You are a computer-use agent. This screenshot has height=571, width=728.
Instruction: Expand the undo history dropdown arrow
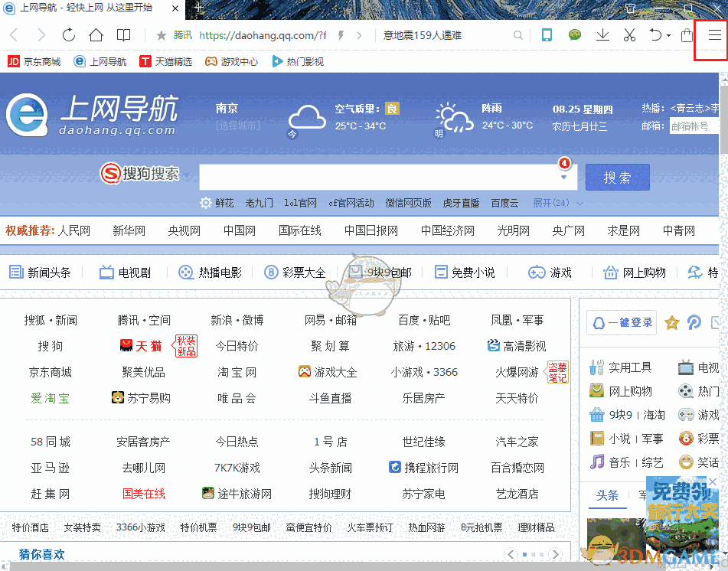click(x=668, y=35)
